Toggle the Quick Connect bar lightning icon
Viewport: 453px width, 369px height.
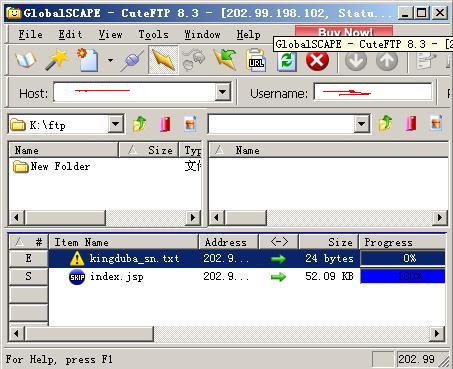tap(163, 60)
